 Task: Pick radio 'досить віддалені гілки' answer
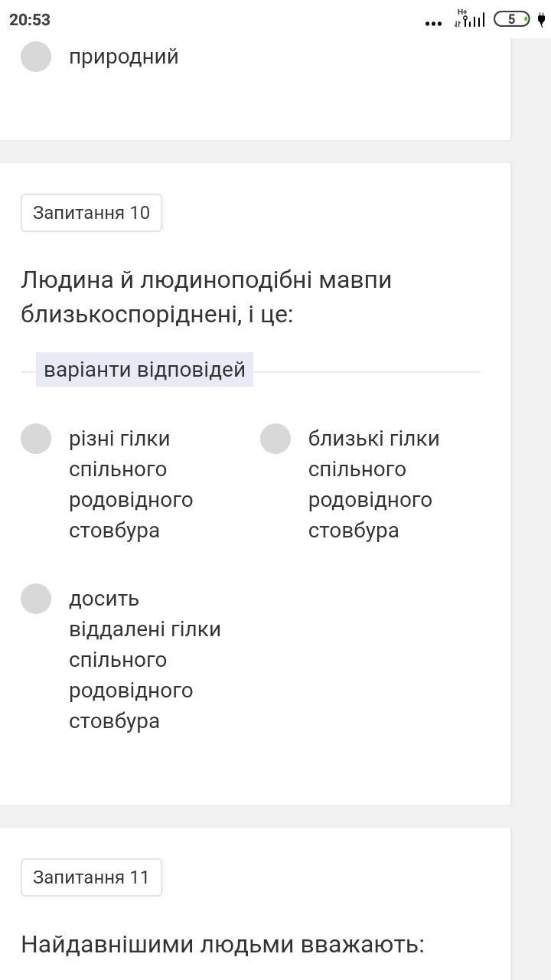click(x=36, y=599)
